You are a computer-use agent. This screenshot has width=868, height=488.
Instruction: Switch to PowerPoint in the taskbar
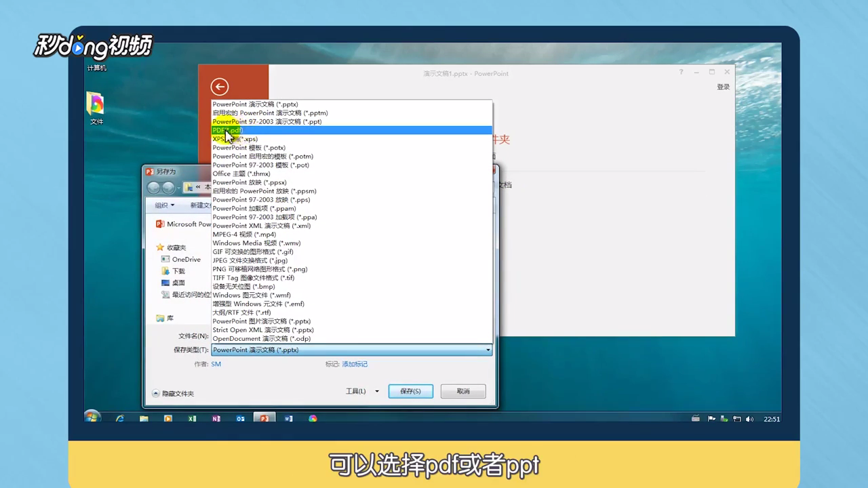(x=264, y=419)
